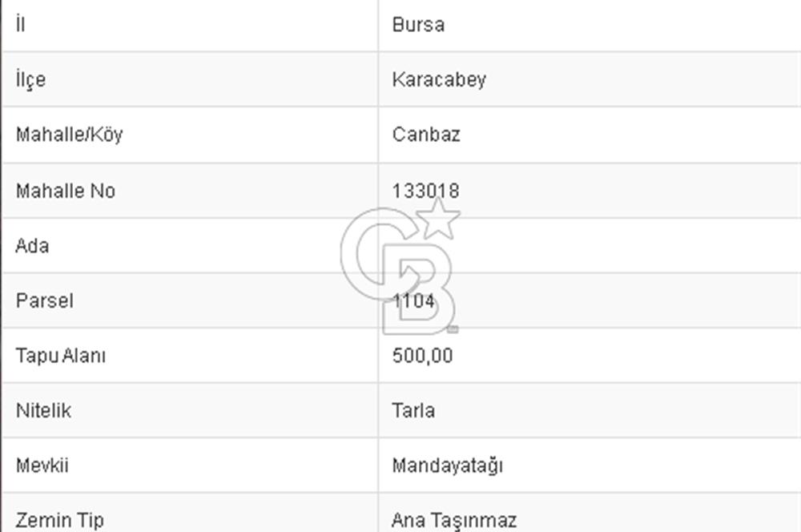Screen dimensions: 801x532
Task: Select the Parsel row label
Action: point(44,301)
